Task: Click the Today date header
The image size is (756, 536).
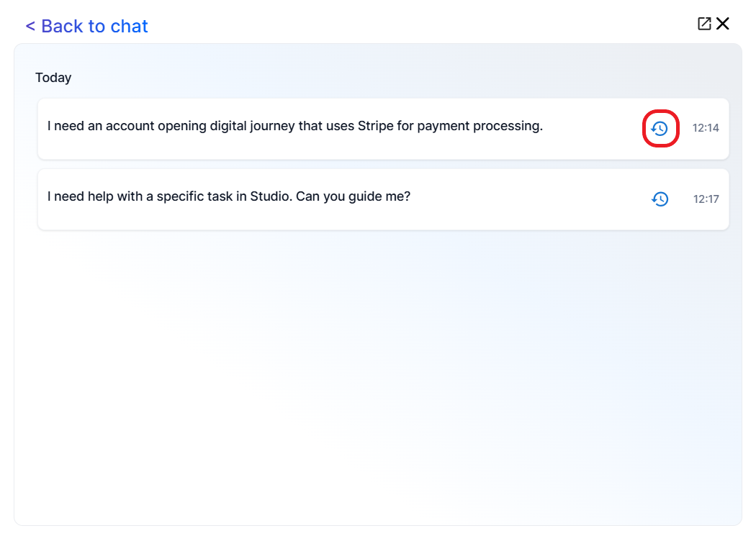Action: click(53, 78)
